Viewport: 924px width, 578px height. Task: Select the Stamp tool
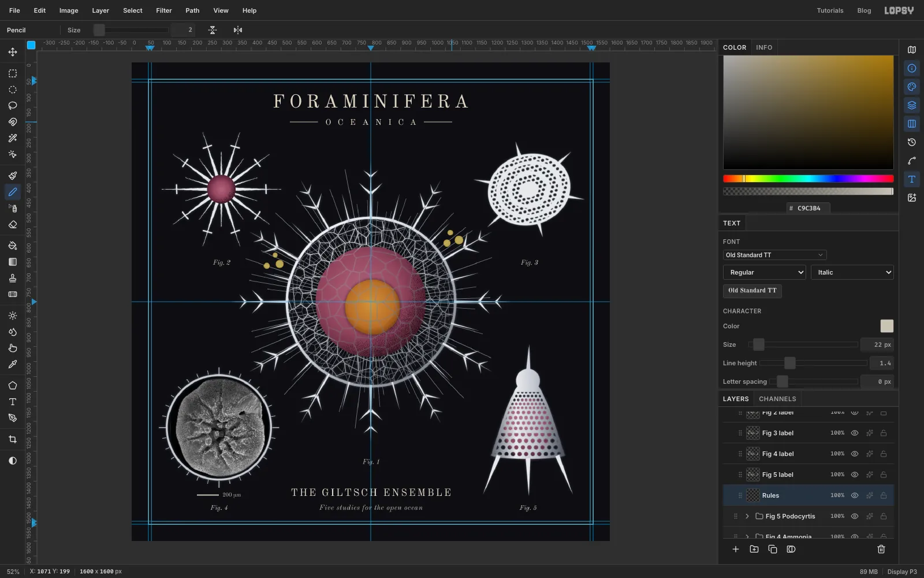[13, 278]
